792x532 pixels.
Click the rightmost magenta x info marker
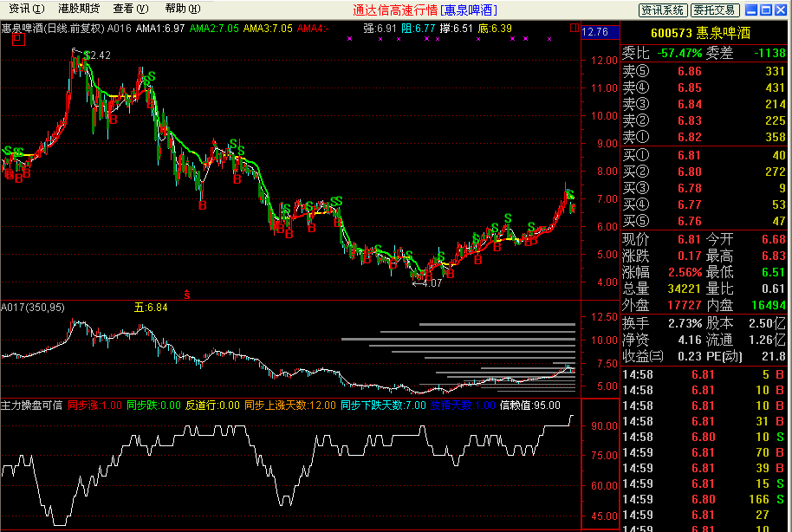pos(549,38)
